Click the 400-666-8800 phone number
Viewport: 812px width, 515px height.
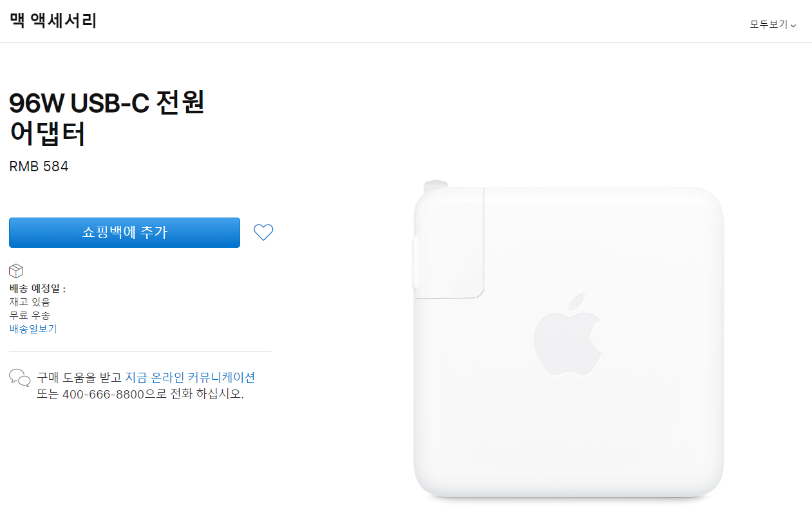pos(103,394)
